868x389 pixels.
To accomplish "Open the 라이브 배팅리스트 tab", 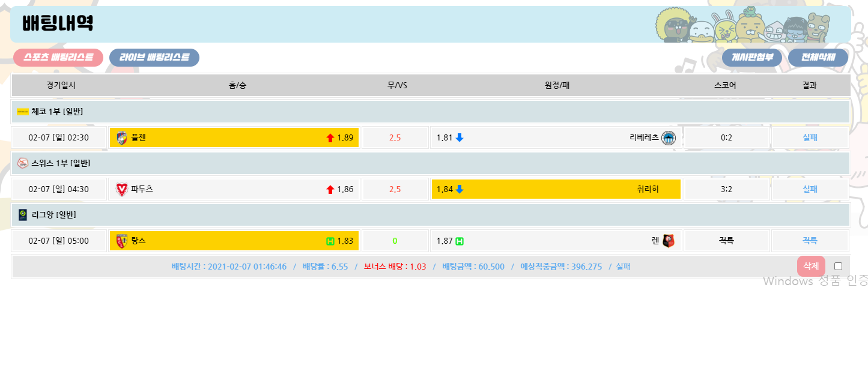I will coord(154,58).
